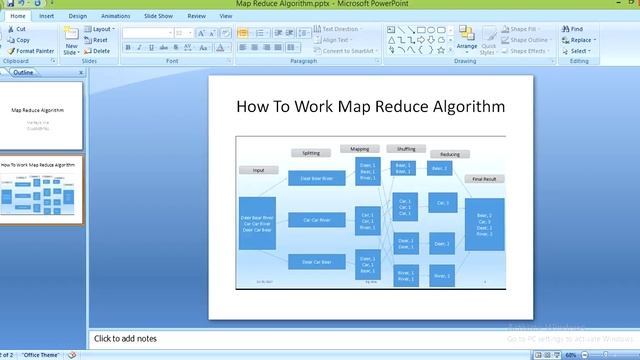Screen dimensions: 640x360
Task: Open the Insert ribbon tab
Action: 46,16
